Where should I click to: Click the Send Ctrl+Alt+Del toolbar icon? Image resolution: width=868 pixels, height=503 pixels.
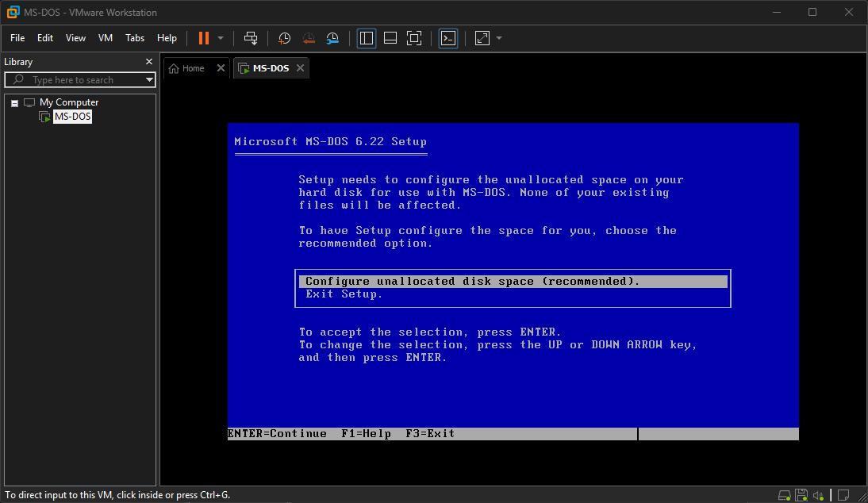pos(251,38)
